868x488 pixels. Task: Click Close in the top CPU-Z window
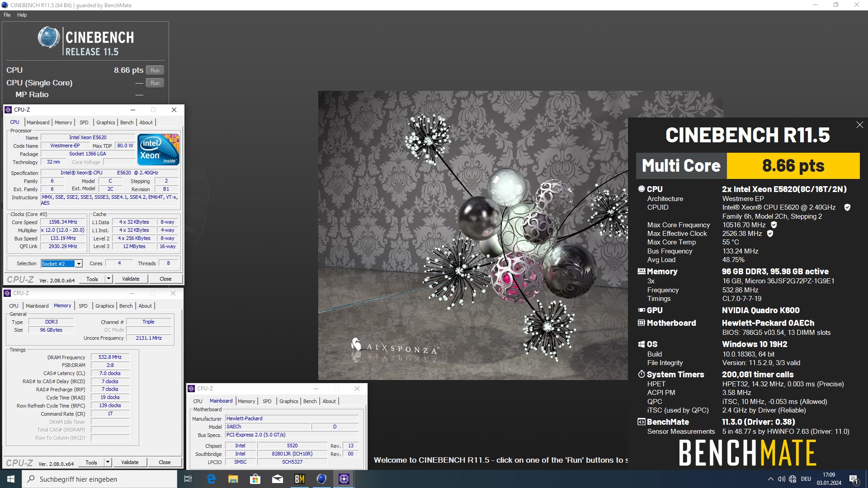[165, 279]
